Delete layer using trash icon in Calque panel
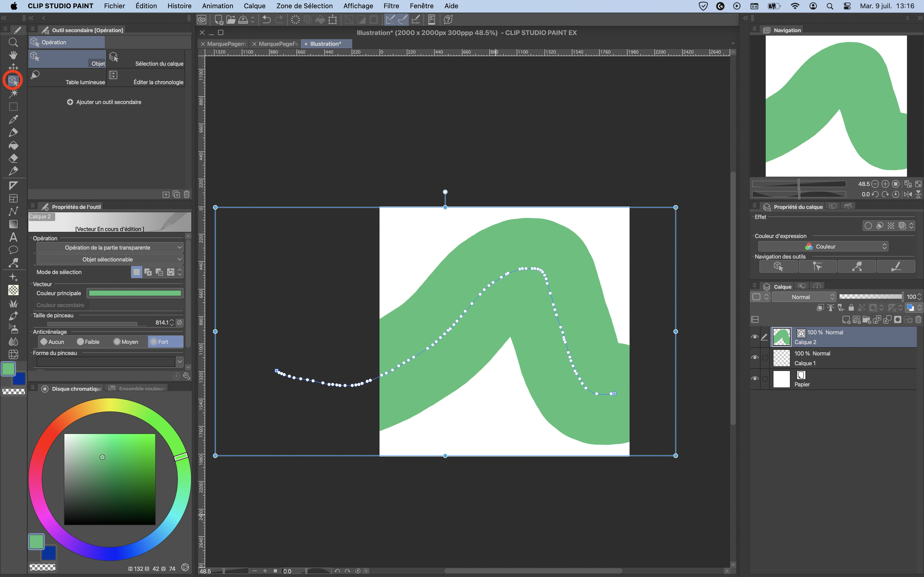 [918, 320]
